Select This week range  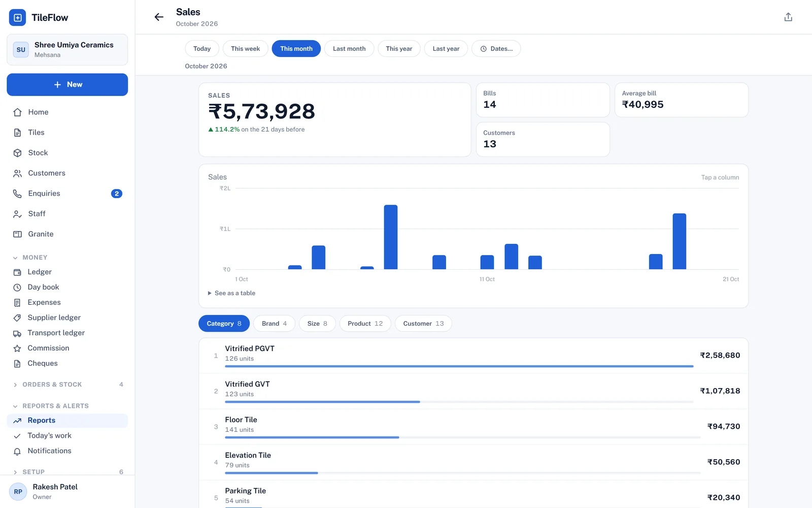(246, 49)
